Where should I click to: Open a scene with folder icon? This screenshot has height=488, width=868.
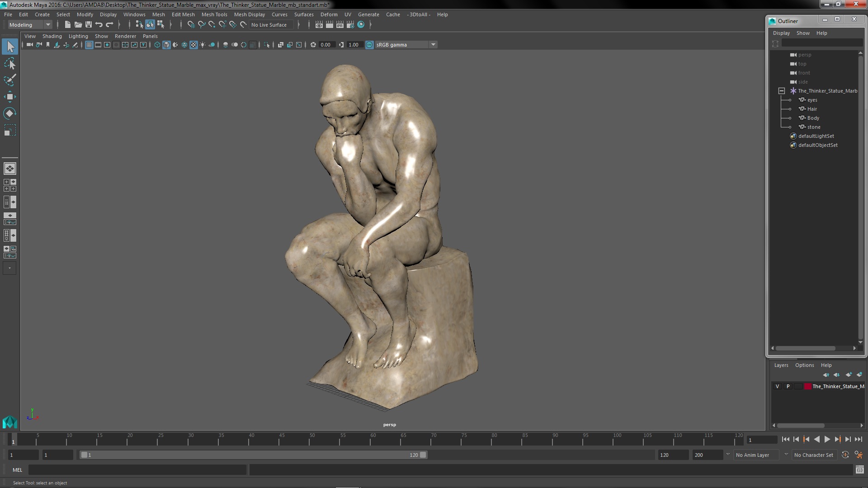[78, 25]
